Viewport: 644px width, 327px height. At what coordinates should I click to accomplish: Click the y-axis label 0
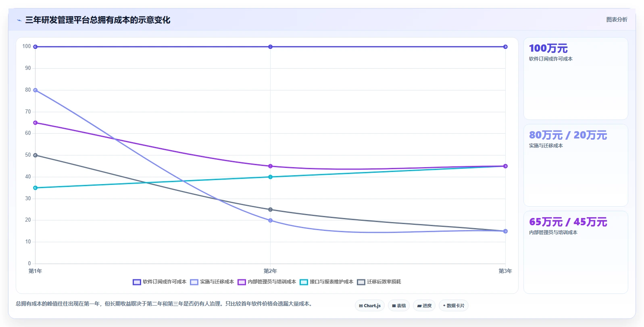(x=29, y=264)
